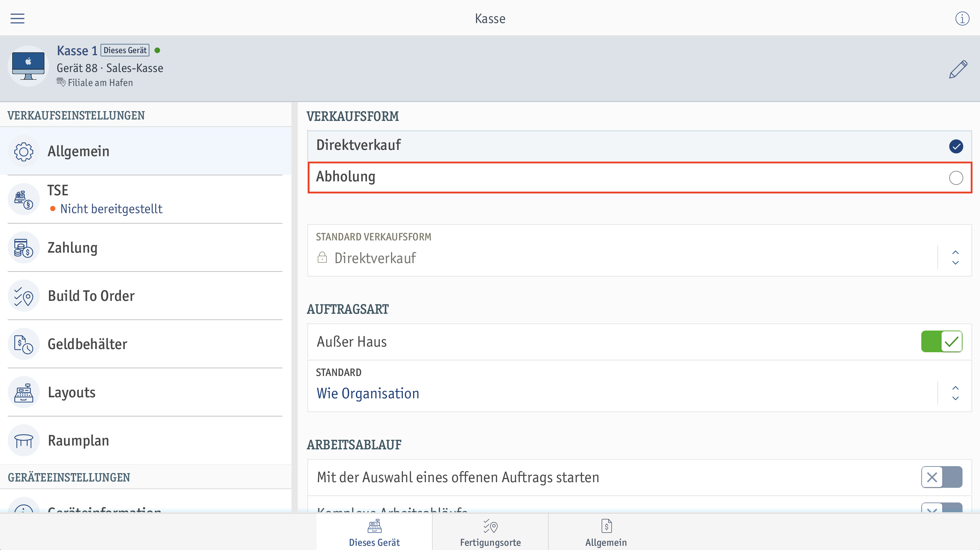The width and height of the screenshot is (980, 550).
Task: Click the green online status dot
Action: (x=158, y=50)
